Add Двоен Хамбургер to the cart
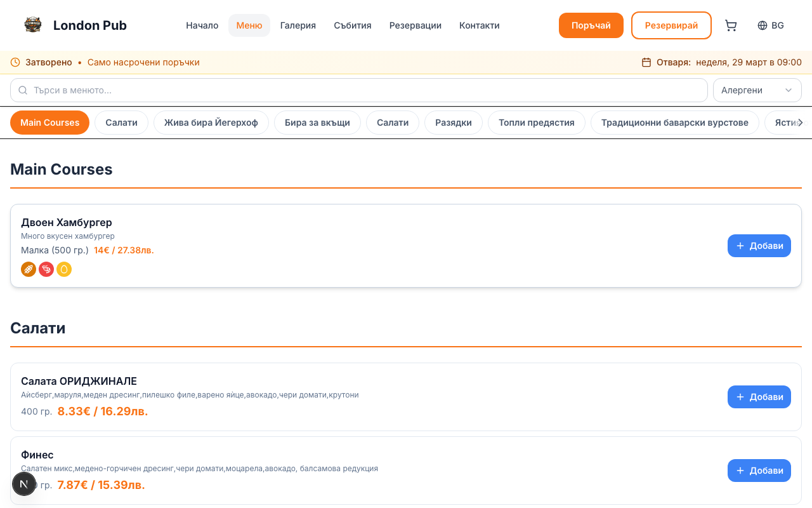Viewport: 812px width, 508px height. pyautogui.click(x=759, y=246)
